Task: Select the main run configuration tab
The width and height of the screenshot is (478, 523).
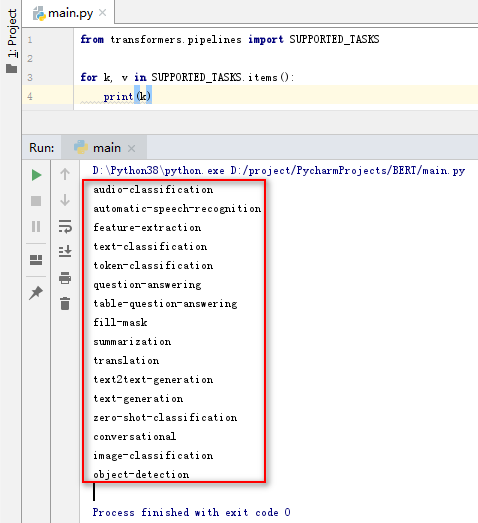Action: point(104,147)
